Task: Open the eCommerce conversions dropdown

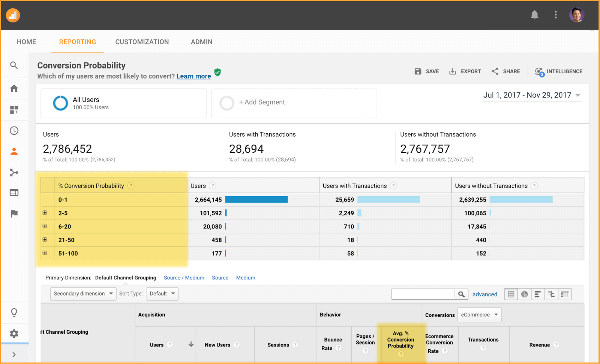Action: (x=479, y=315)
